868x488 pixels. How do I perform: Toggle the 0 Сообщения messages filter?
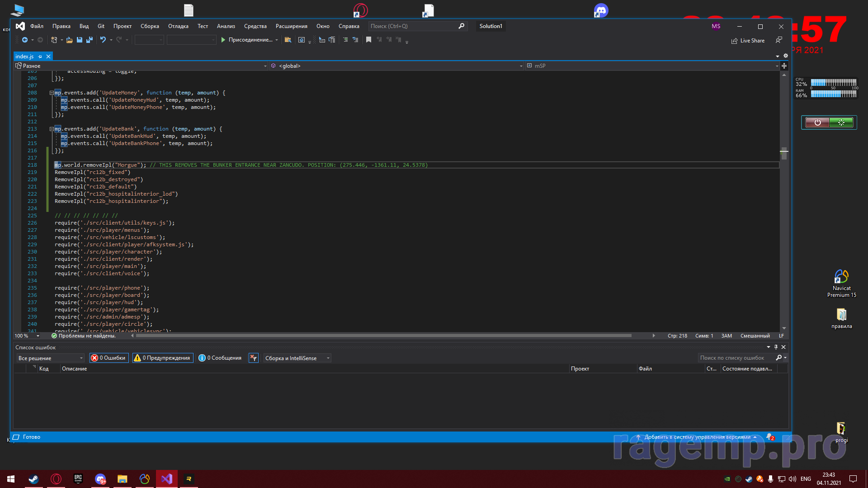tap(220, 358)
